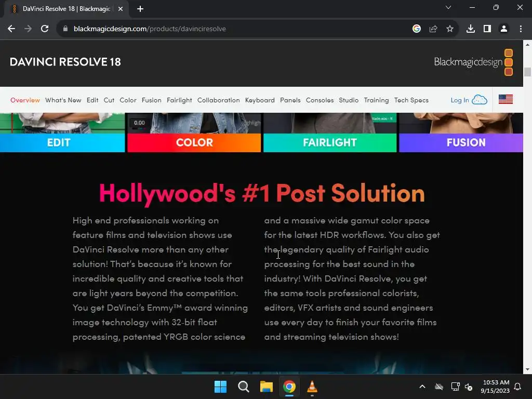Click the OneDrive tray icon

pyautogui.click(x=439, y=387)
